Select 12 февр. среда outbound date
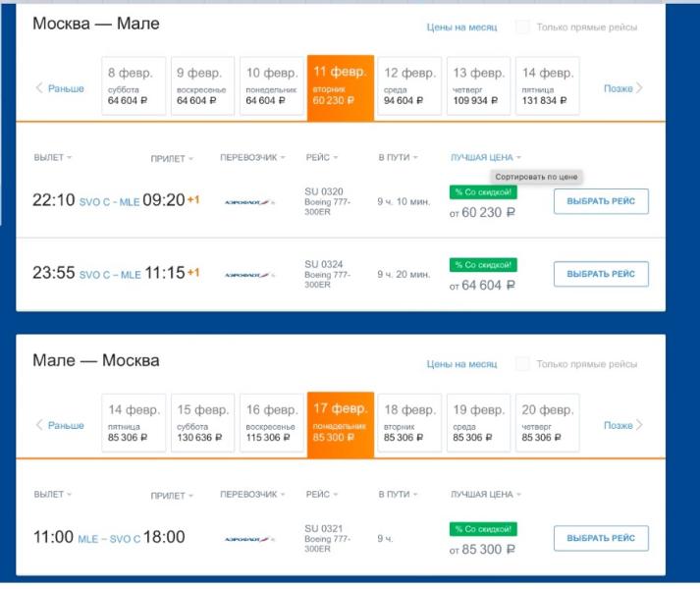This screenshot has height=589, width=700. pyautogui.click(x=410, y=85)
